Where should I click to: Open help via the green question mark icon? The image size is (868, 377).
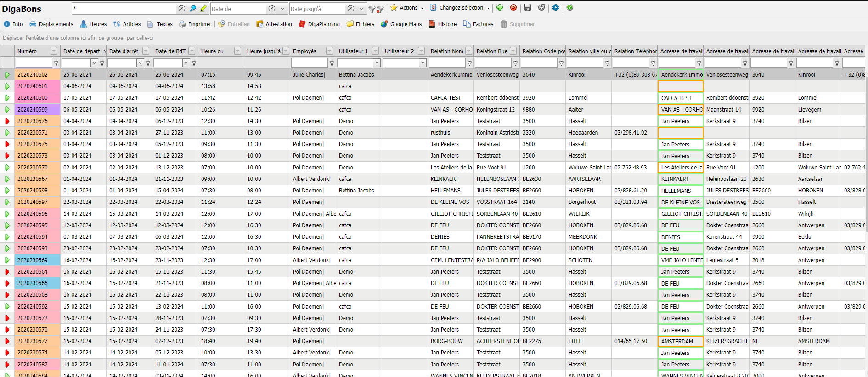tap(570, 7)
